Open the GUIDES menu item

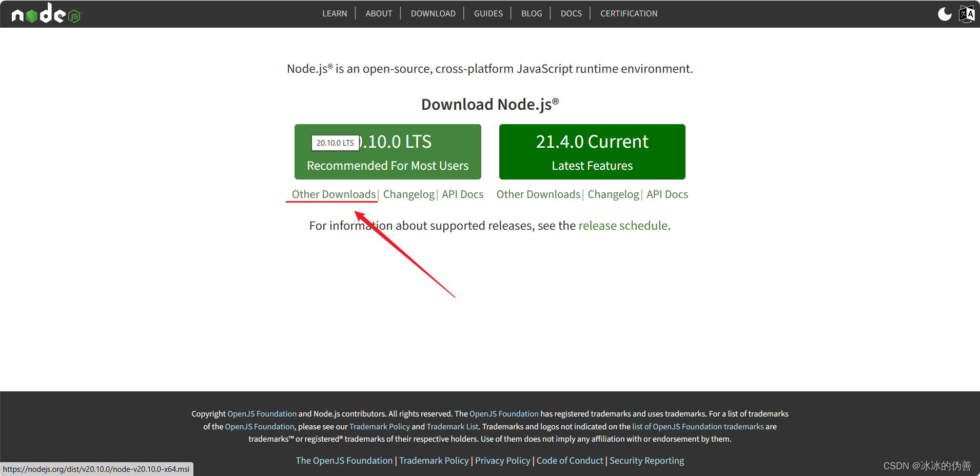point(488,14)
